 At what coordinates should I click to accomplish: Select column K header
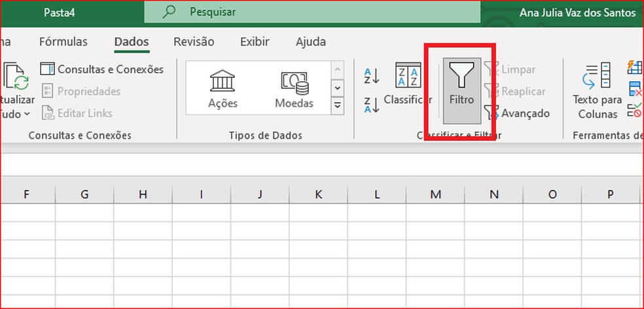click(318, 194)
